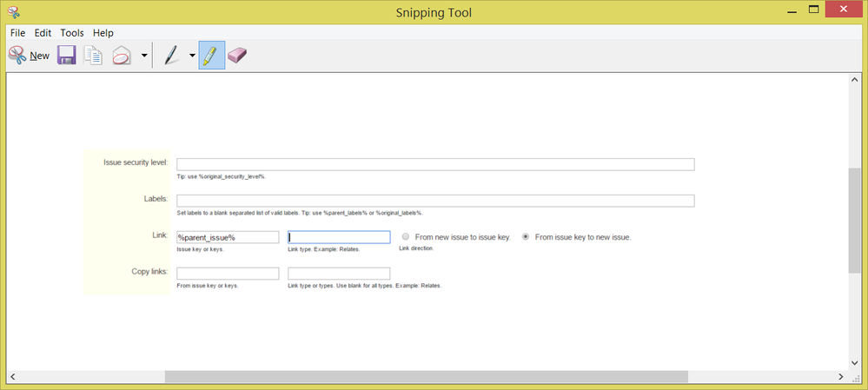
Task: Save the snip with floppy disk icon
Action: click(x=66, y=56)
